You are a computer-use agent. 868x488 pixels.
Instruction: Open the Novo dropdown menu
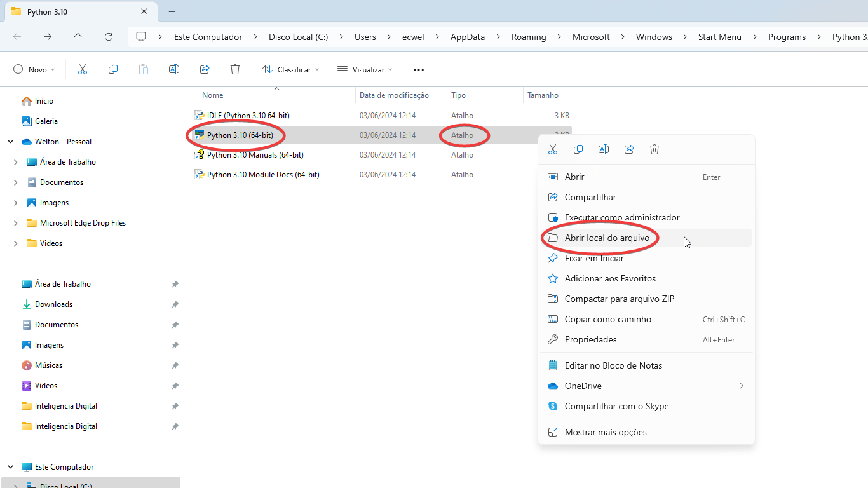click(x=34, y=69)
